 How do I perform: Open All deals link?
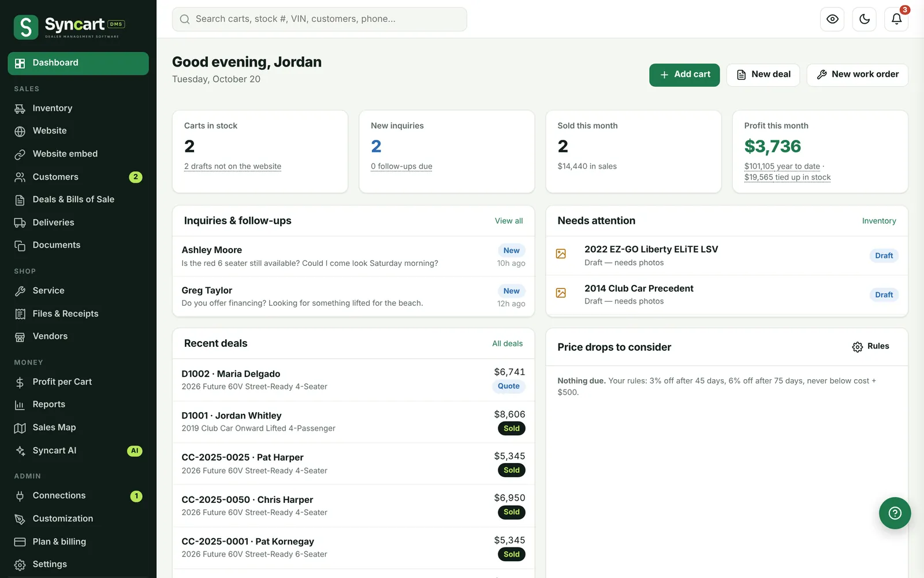click(507, 343)
